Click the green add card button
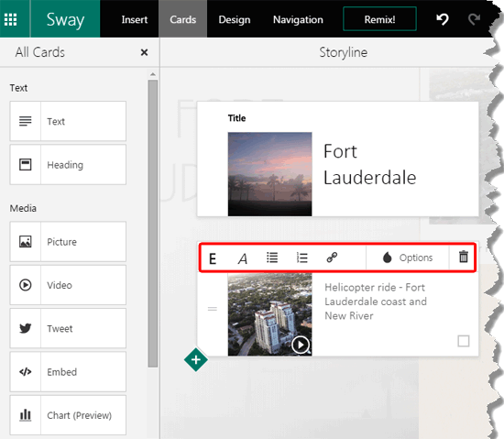Screen dimensions: 504x439 pos(196,359)
